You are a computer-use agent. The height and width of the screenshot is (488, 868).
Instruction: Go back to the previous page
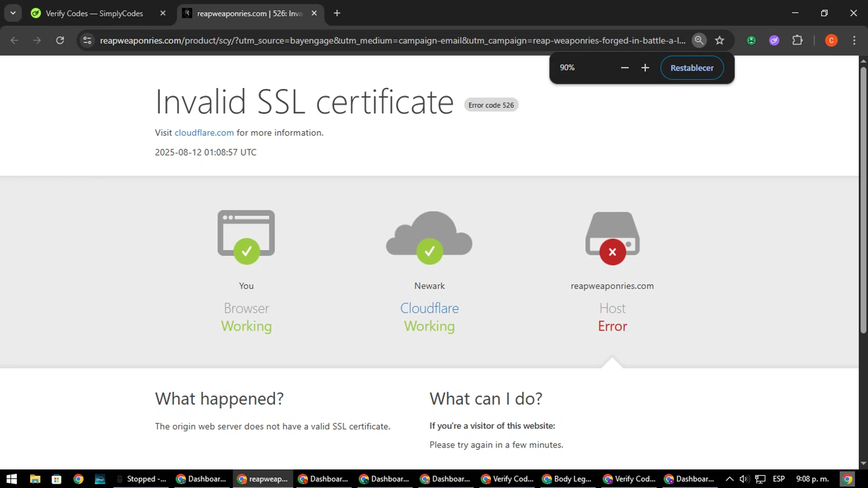[14, 41]
